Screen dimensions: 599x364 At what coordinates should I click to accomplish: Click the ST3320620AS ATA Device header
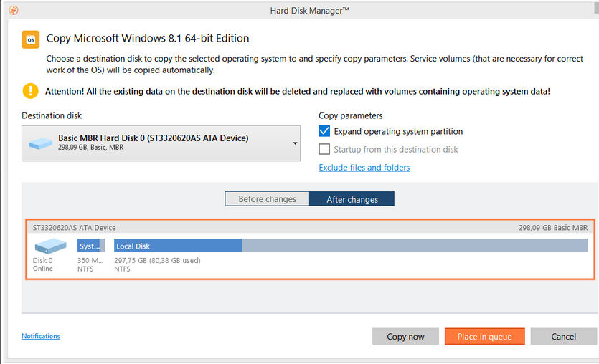(74, 228)
